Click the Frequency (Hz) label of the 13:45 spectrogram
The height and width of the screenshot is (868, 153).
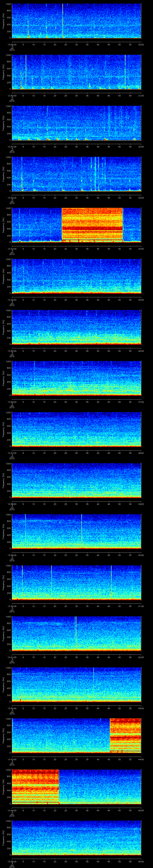tap(3, 838)
